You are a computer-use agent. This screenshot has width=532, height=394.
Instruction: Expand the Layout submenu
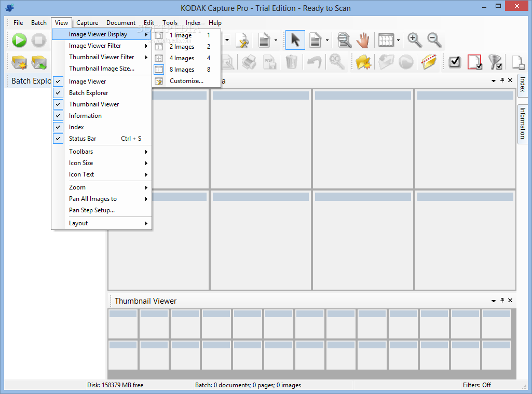pyautogui.click(x=101, y=223)
